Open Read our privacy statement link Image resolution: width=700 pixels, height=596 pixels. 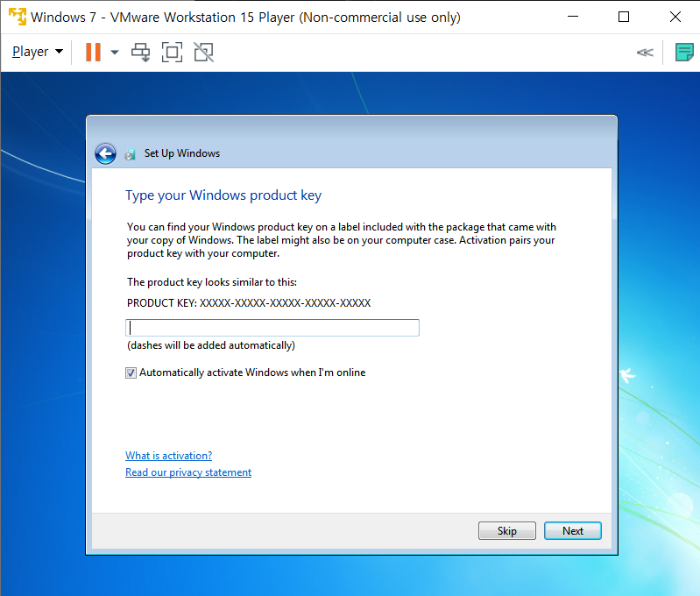pos(188,472)
